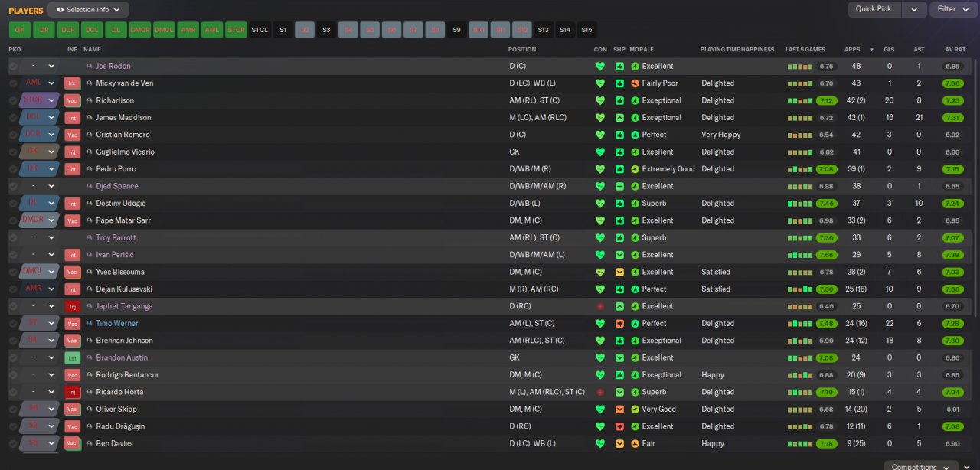Toggle the selection tick for Joe Rodon
The height and width of the screenshot is (470, 980).
coord(13,67)
